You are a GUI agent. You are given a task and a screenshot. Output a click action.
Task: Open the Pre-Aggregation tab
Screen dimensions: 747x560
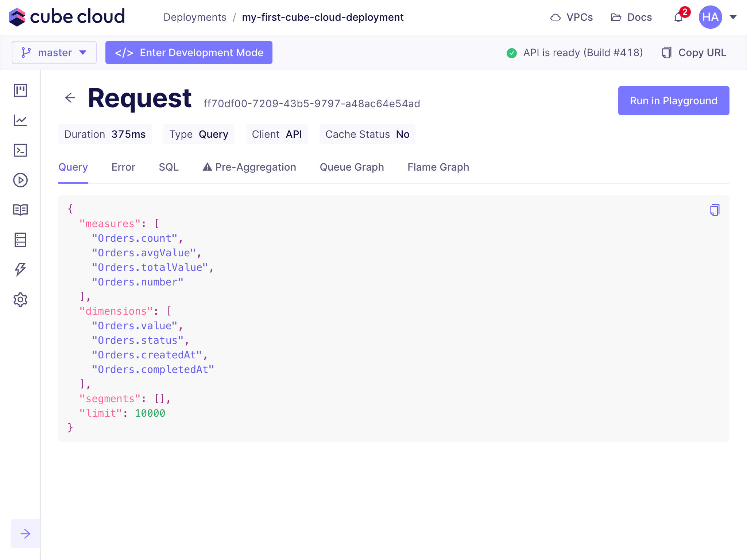click(249, 167)
